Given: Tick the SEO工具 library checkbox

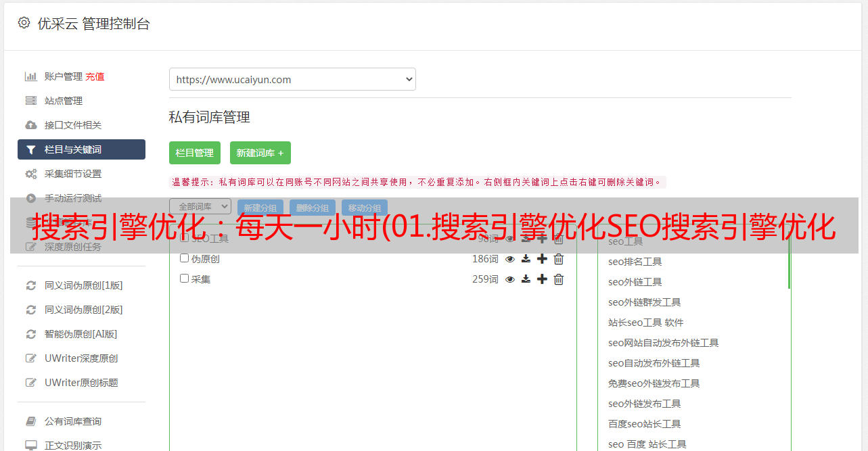Looking at the screenshot, I should click(x=184, y=238).
